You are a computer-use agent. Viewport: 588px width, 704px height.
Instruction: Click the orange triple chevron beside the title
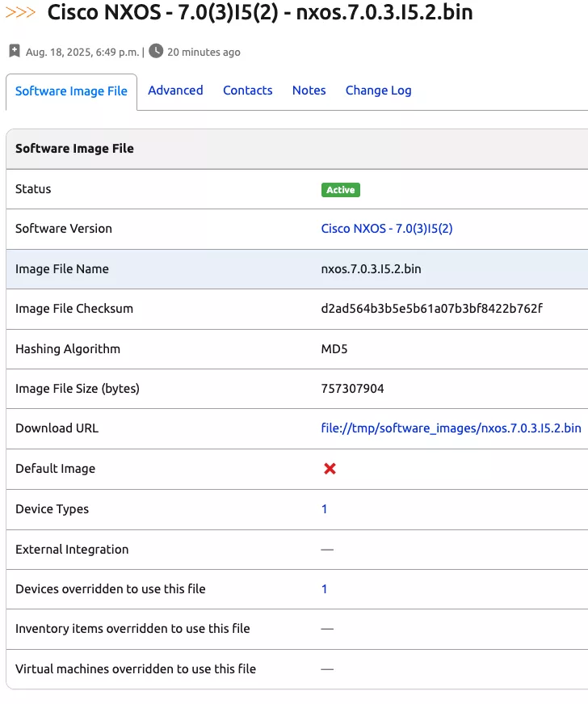(20, 13)
